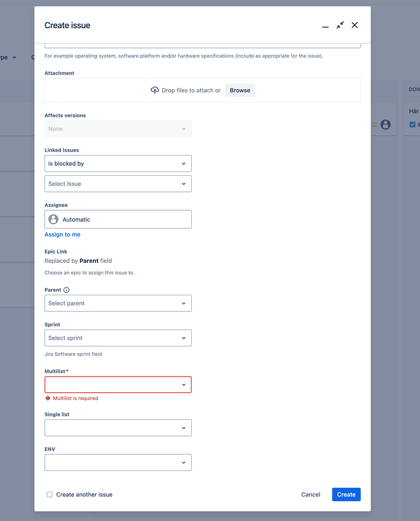The height and width of the screenshot is (521, 420).
Task: Click the 'Create issue' dialog title
Action: point(67,25)
